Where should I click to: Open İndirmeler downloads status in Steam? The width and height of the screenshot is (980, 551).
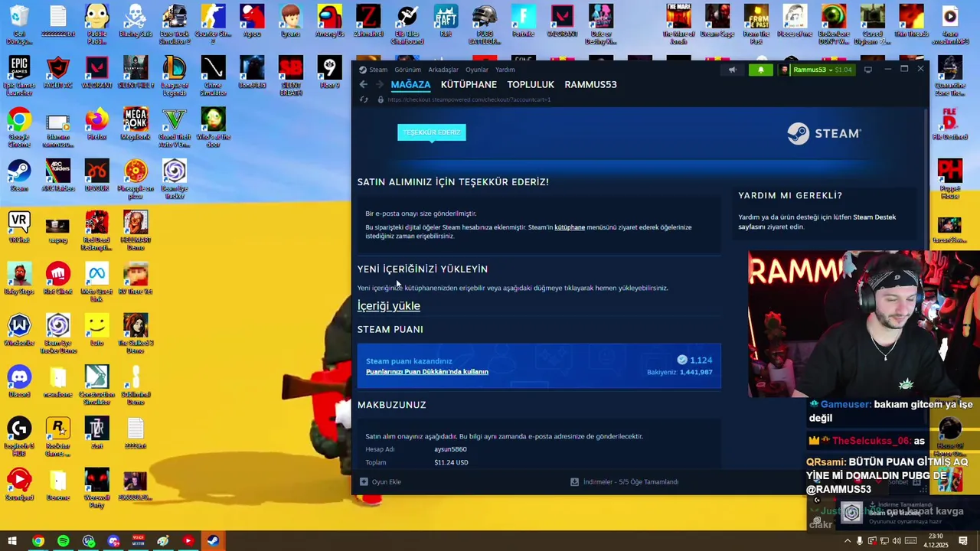624,482
